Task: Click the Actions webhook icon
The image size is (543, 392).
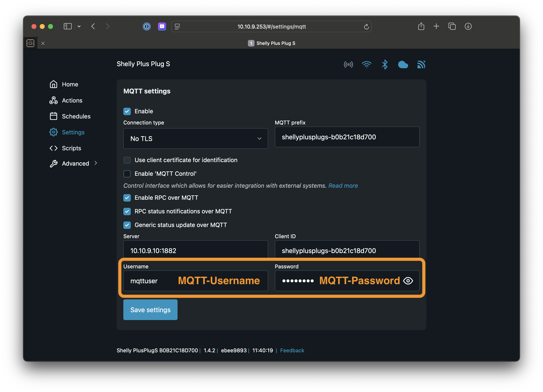Action: coord(53,100)
